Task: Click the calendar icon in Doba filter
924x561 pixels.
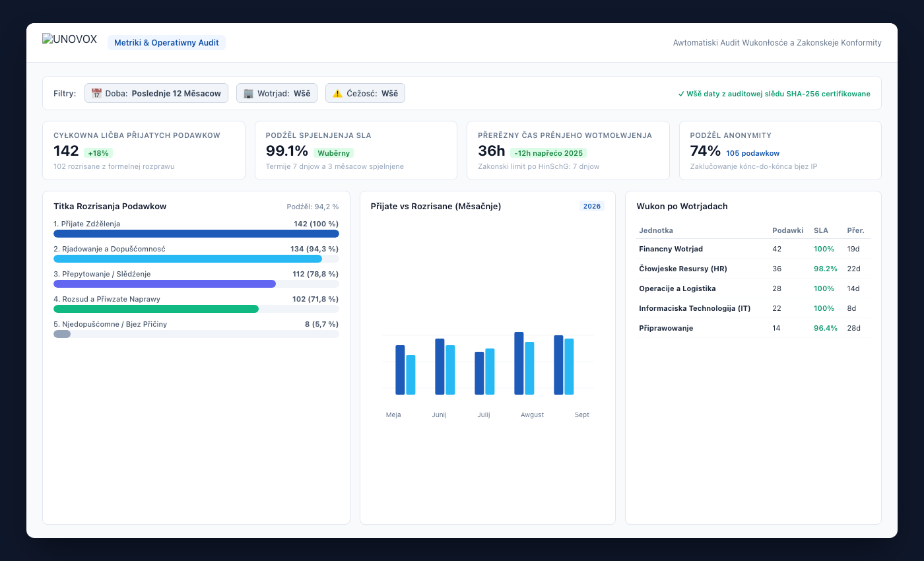Action: pyautogui.click(x=96, y=93)
